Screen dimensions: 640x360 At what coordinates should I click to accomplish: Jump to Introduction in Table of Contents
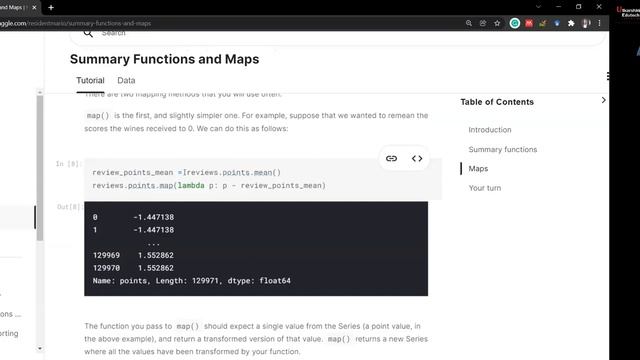(x=490, y=130)
